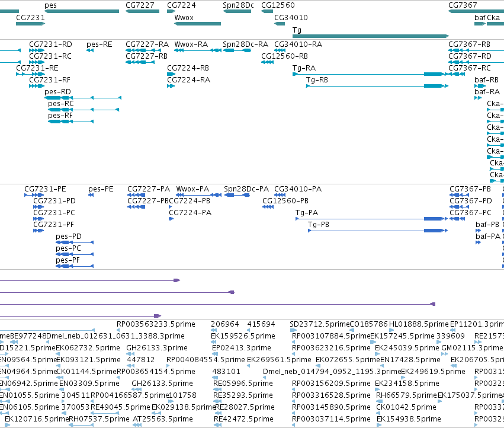Click protein CG7227-PA label
The width and height of the screenshot is (504, 428).
[x=149, y=189]
